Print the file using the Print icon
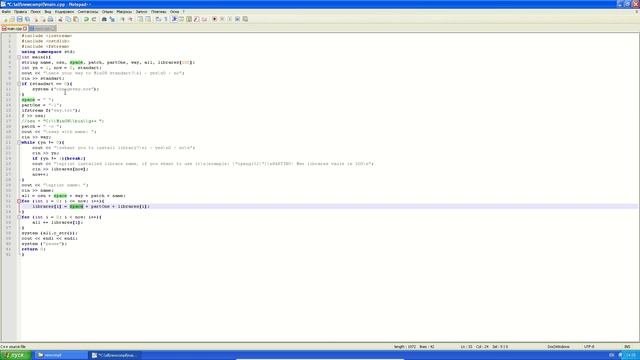640x360 pixels. (x=50, y=19)
